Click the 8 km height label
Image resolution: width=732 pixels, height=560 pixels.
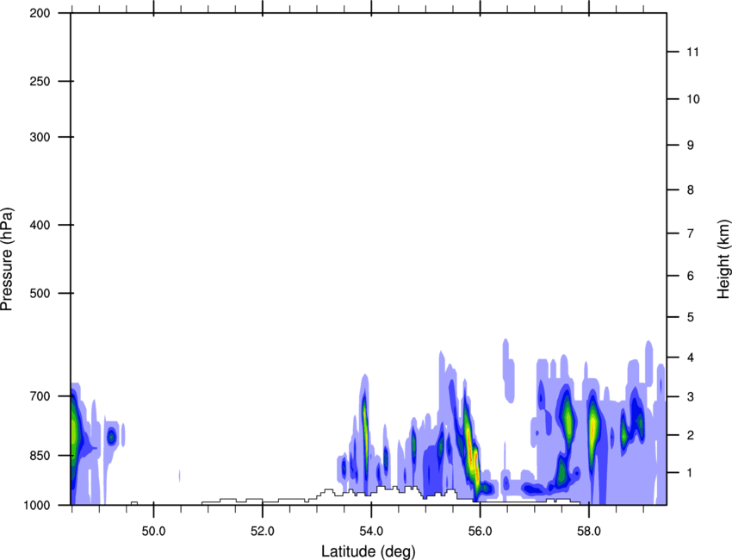pos(691,190)
